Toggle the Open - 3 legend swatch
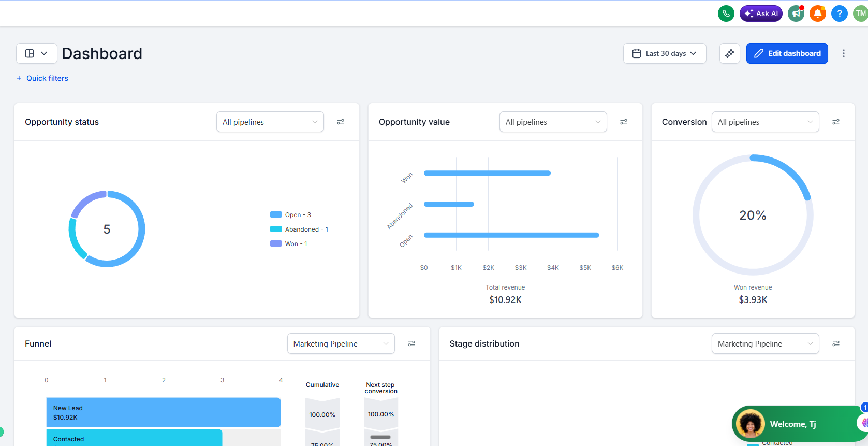The image size is (868, 446). click(276, 214)
